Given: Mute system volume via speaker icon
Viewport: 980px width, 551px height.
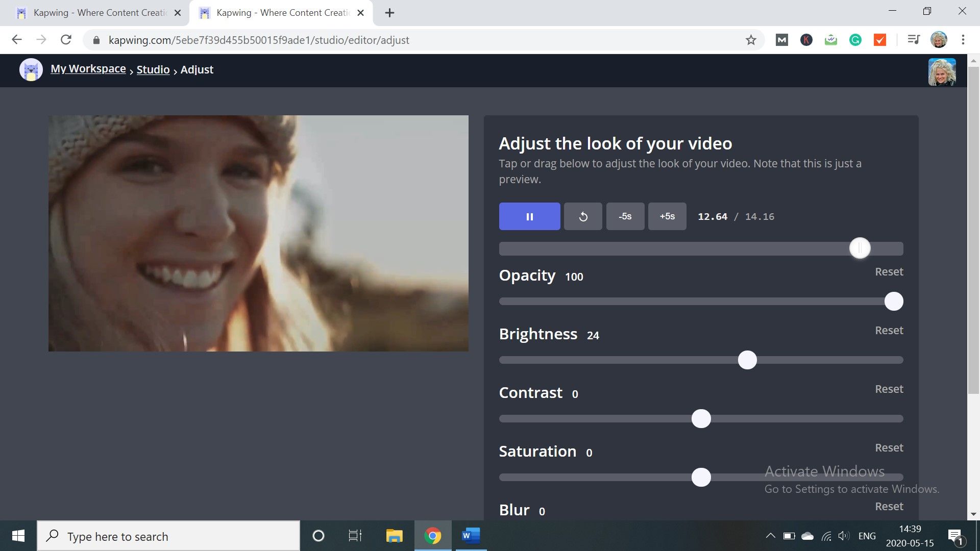Looking at the screenshot, I should click(x=844, y=536).
